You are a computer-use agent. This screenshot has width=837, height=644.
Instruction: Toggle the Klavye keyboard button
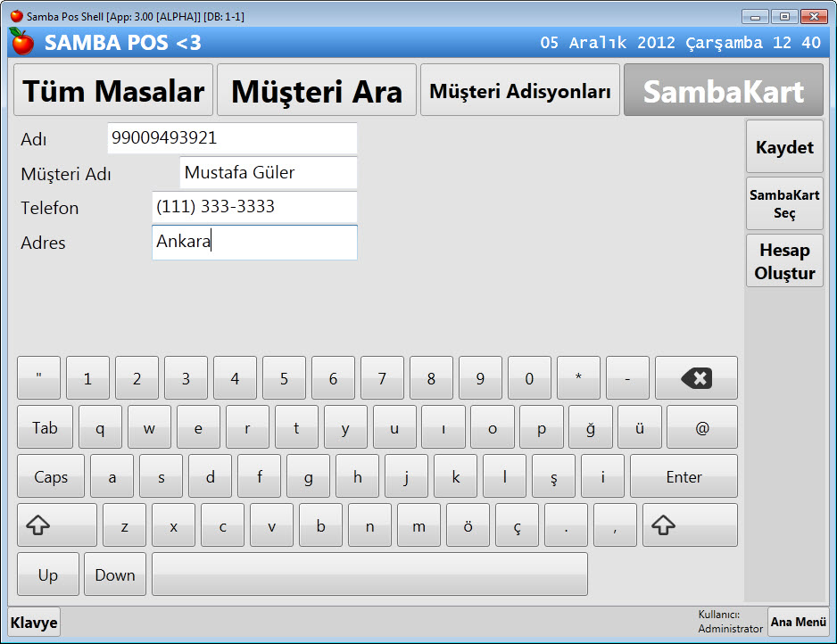[x=34, y=623]
